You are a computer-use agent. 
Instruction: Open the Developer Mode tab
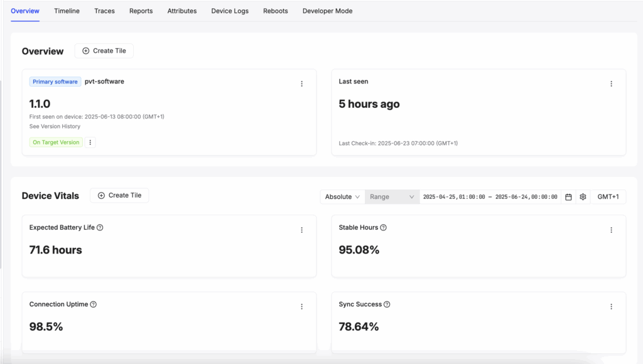(327, 11)
